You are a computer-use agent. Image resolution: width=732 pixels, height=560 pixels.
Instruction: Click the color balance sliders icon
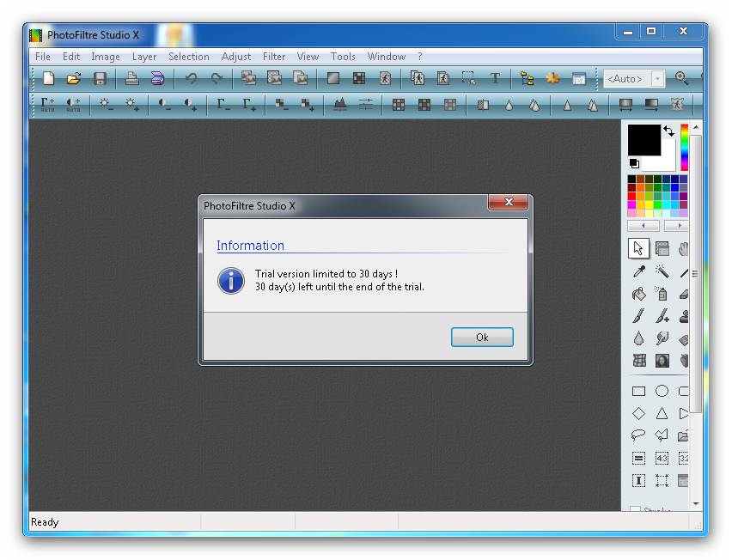click(365, 105)
